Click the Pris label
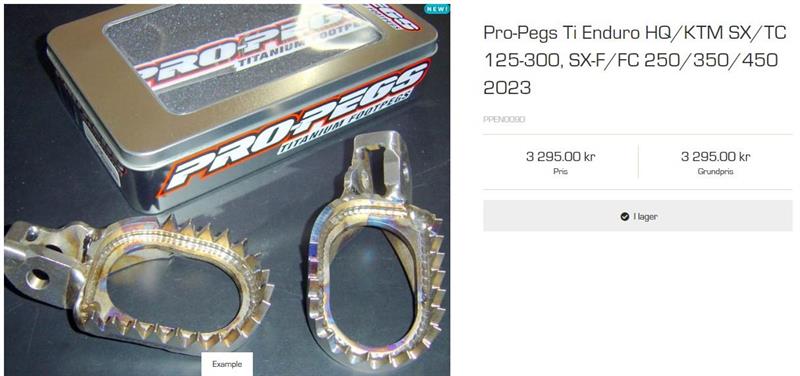Screen dimensions: 800x376 560,172
